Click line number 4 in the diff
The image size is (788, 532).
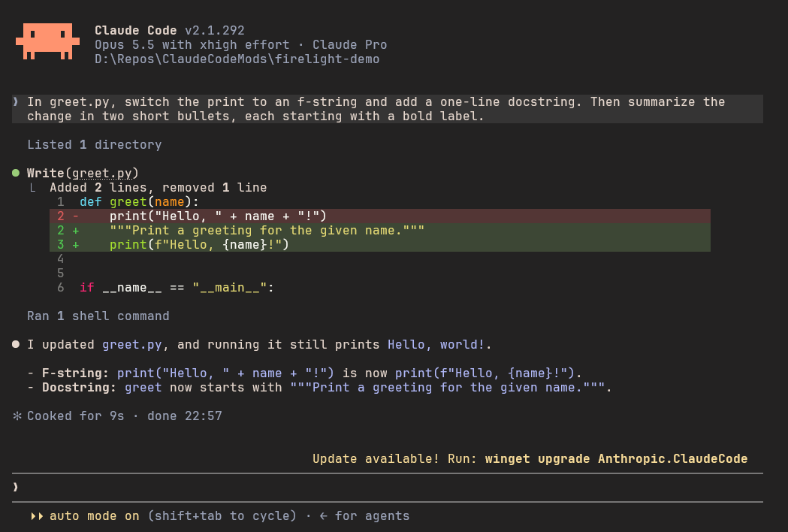(x=60, y=259)
